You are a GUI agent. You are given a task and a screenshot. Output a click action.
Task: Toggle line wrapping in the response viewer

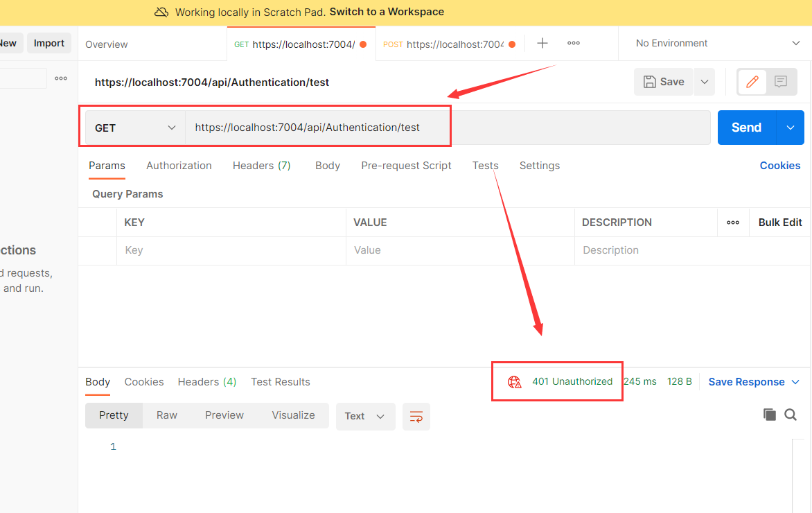pyautogui.click(x=416, y=416)
